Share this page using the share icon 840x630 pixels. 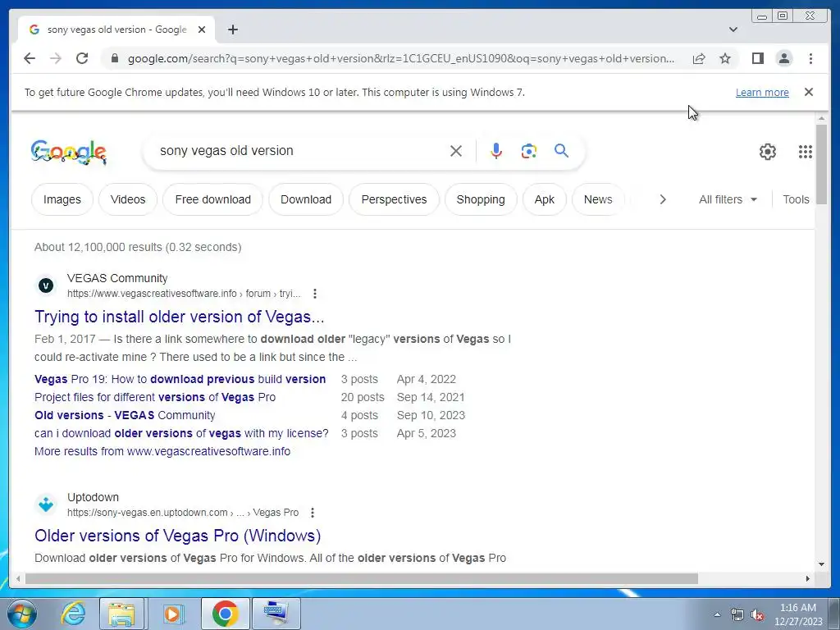(x=699, y=58)
